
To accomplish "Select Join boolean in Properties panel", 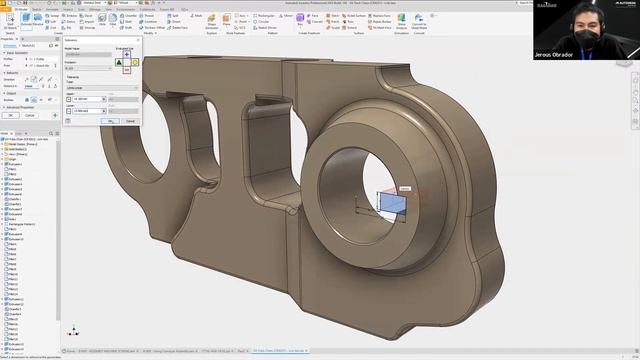I will tap(27, 100).
